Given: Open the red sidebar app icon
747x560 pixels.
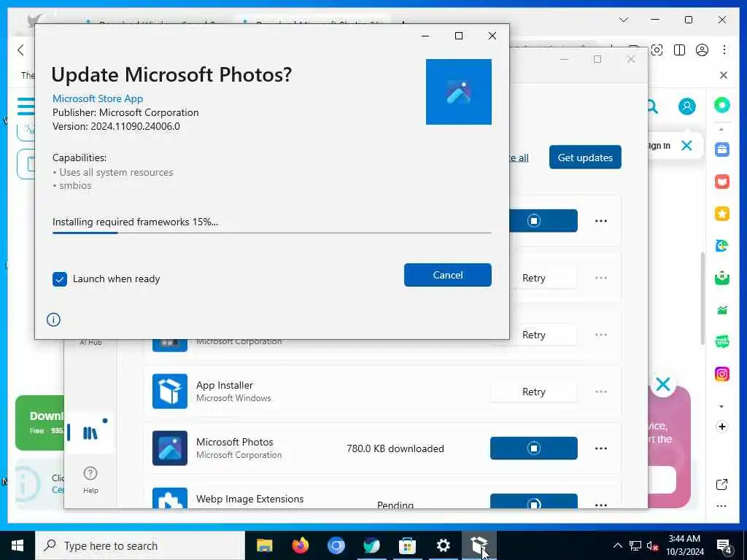Looking at the screenshot, I should tap(721, 182).
